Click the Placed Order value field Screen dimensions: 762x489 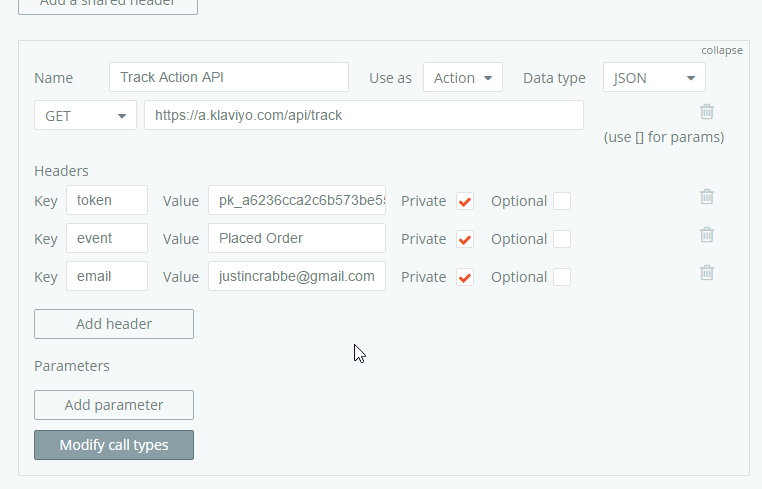coord(296,238)
